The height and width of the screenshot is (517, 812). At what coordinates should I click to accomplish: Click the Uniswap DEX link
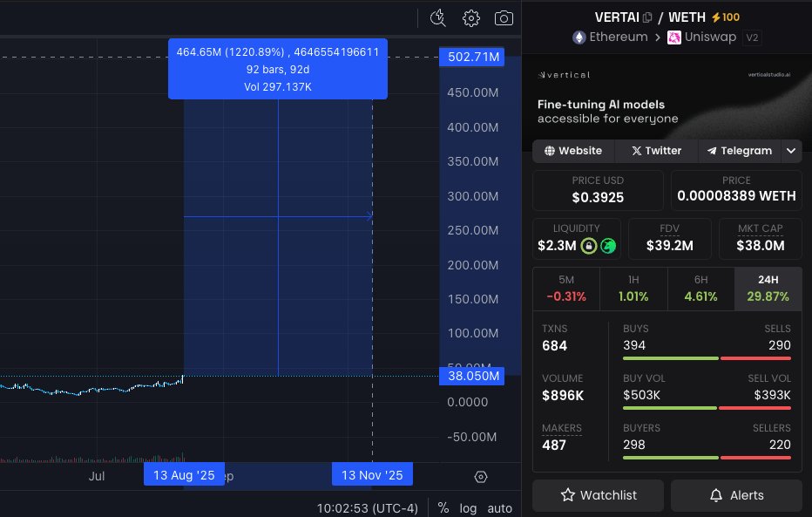click(710, 37)
